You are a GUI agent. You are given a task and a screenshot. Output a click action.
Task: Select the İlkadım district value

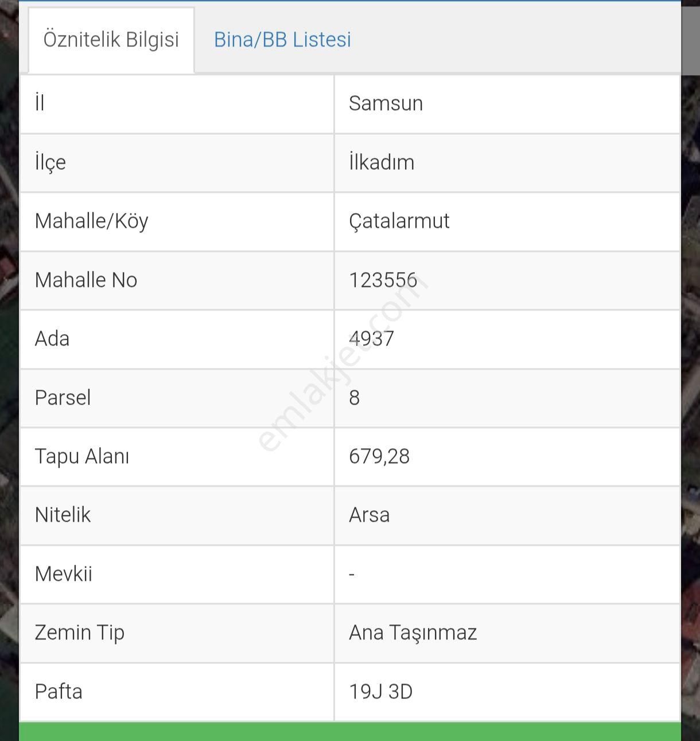[x=382, y=162]
